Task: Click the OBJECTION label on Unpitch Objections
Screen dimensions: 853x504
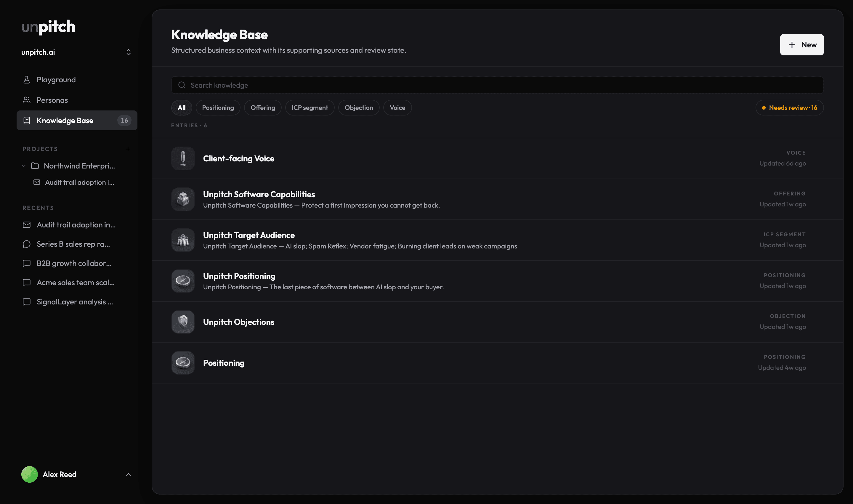Action: tap(788, 316)
